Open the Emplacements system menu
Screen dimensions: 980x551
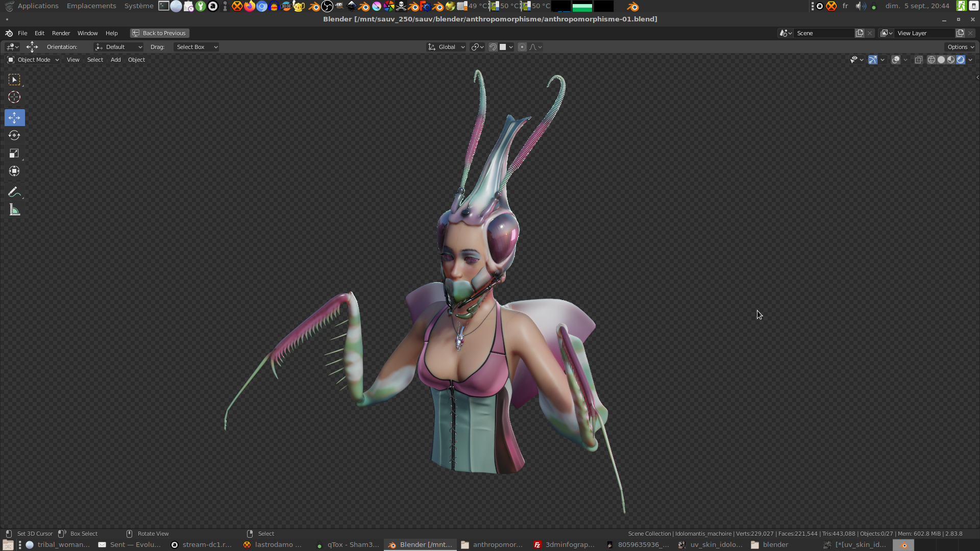[x=91, y=6]
